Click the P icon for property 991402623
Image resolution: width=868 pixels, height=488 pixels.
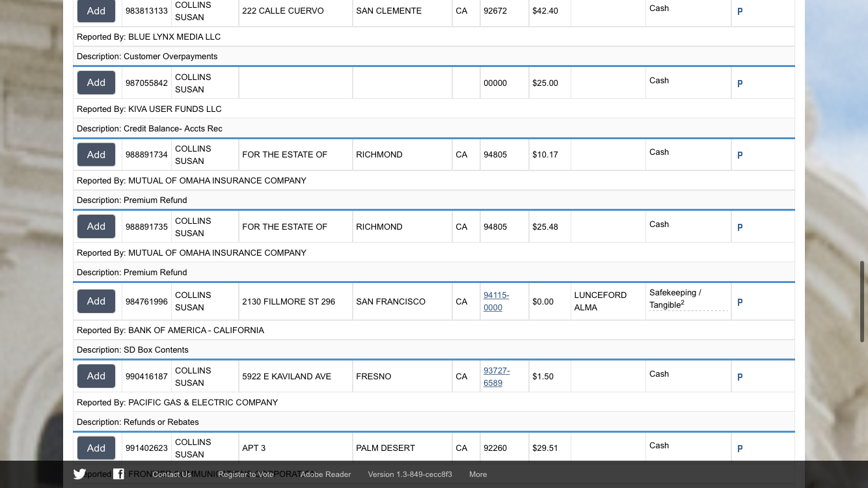[x=740, y=448]
